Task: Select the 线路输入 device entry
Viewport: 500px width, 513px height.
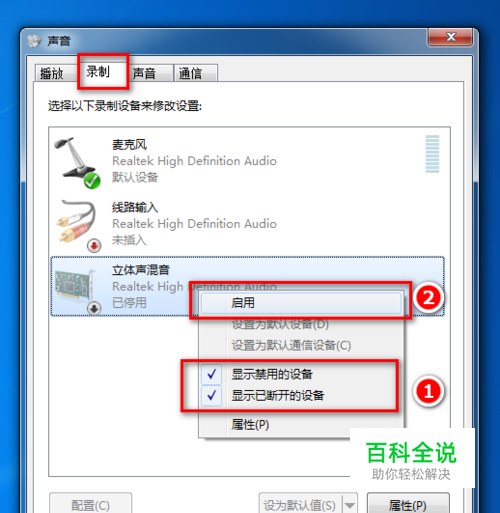Action: click(247, 223)
